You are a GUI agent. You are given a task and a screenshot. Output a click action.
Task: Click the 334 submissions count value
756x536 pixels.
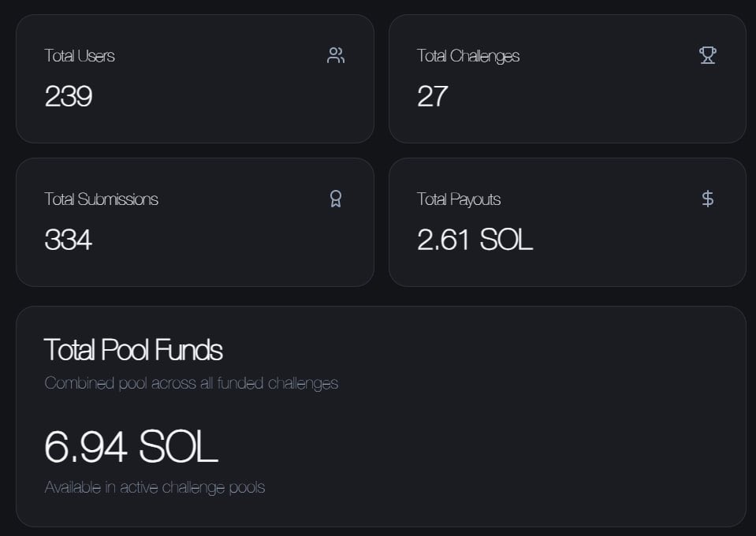(69, 240)
